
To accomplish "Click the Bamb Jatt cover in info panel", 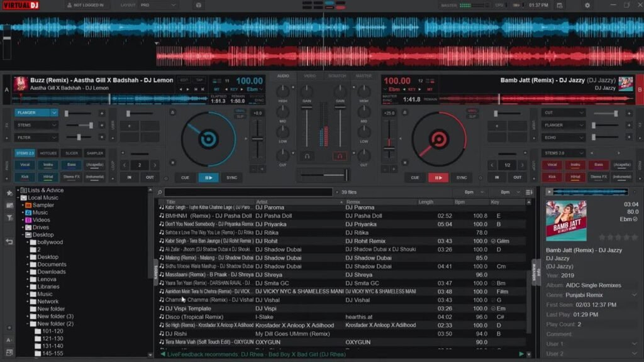I will pyautogui.click(x=566, y=221).
